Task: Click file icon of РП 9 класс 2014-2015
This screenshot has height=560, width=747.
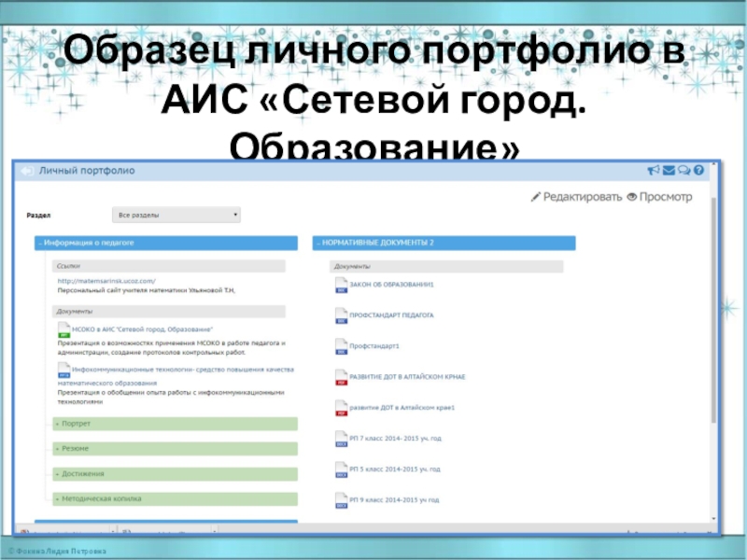Action: coord(341,500)
